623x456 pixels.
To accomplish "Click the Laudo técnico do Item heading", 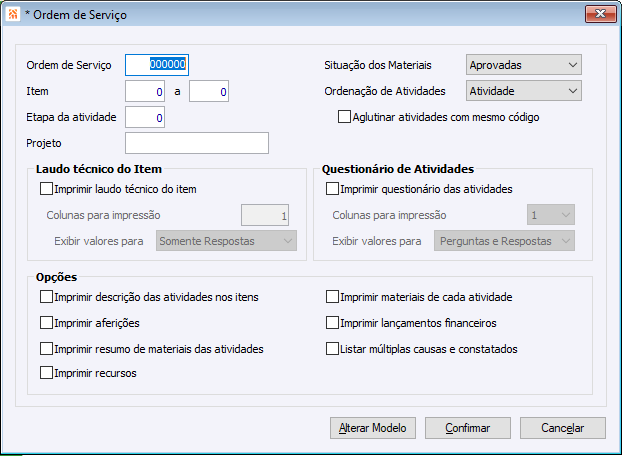I will 99,169.
